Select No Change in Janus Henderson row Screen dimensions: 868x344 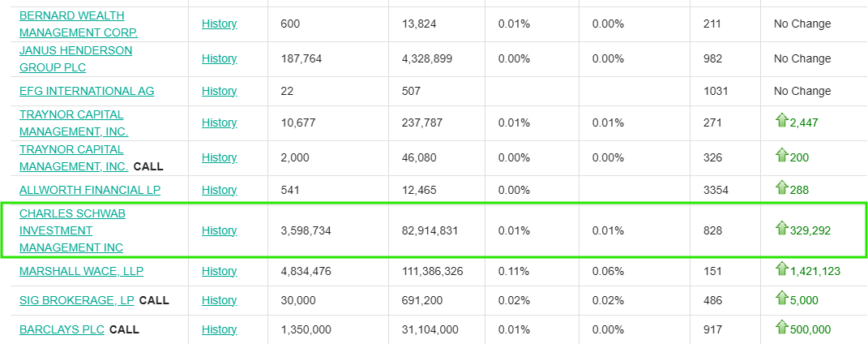pyautogui.click(x=802, y=58)
